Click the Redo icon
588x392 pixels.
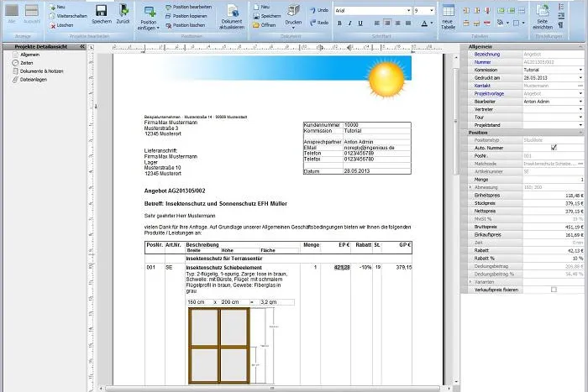click(312, 23)
